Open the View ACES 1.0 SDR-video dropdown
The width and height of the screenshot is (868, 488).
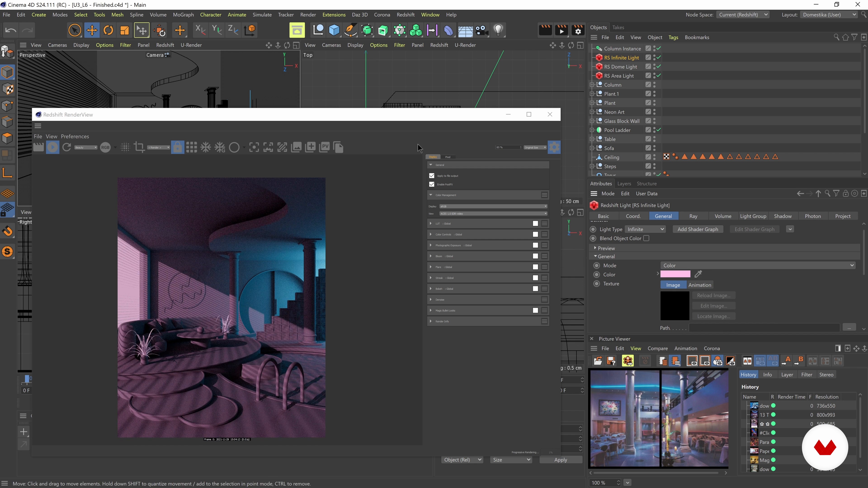[x=493, y=214]
